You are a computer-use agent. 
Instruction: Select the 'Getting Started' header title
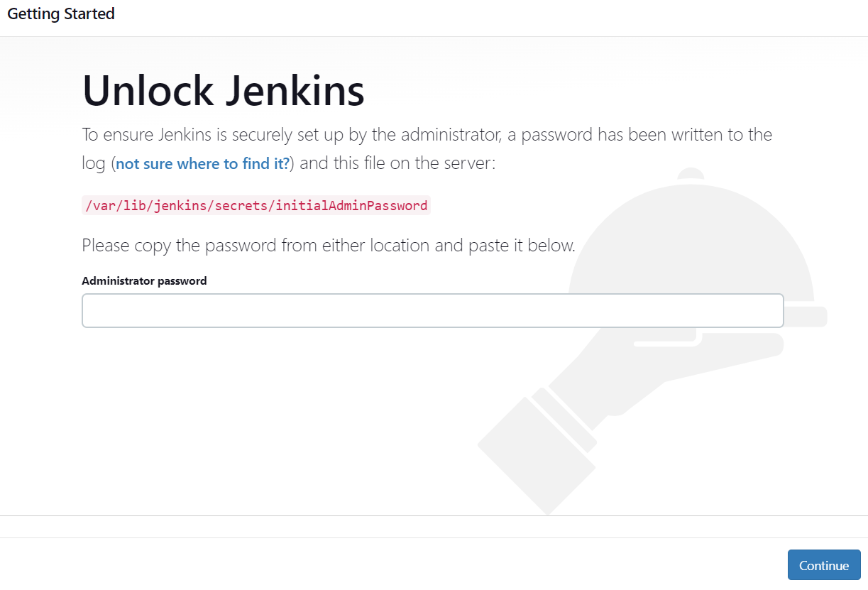point(61,13)
